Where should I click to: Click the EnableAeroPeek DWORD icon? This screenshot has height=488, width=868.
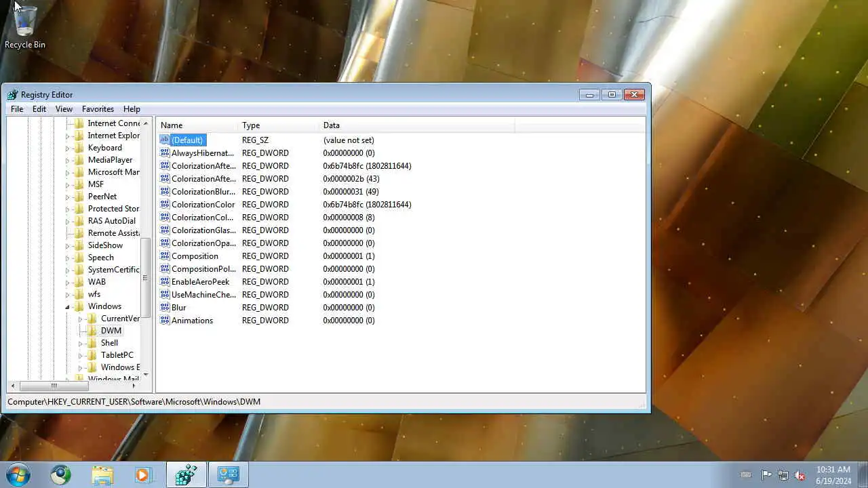point(165,282)
